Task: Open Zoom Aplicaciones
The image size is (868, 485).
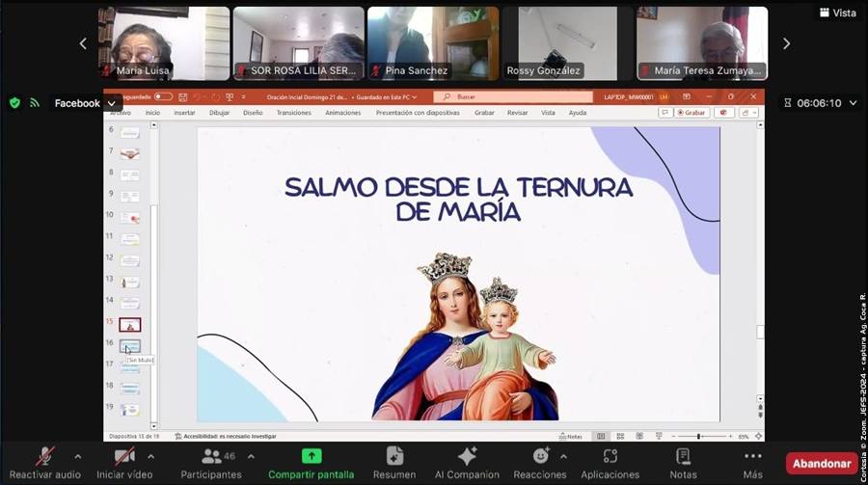Action: (x=610, y=464)
